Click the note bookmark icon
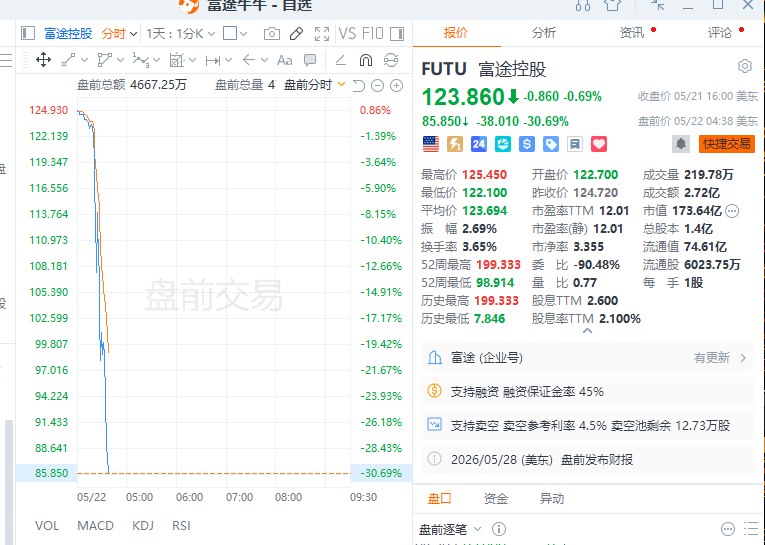Viewport: 765px width, 545px height. pos(575,144)
